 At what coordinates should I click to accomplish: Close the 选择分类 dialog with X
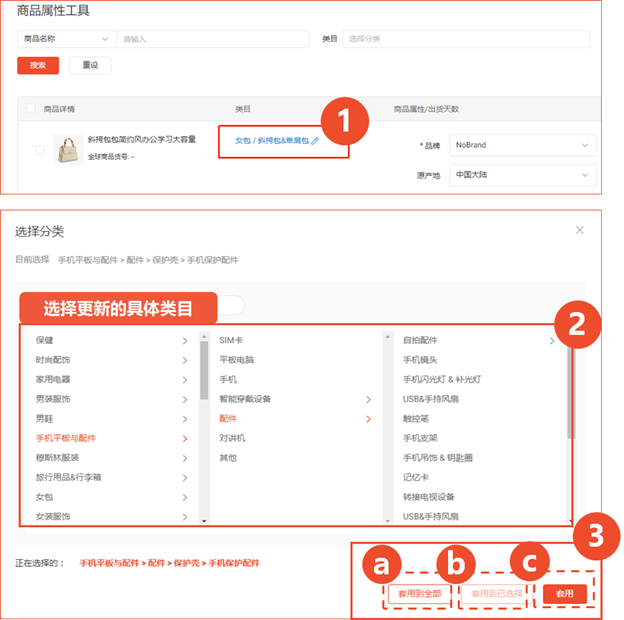(x=579, y=230)
